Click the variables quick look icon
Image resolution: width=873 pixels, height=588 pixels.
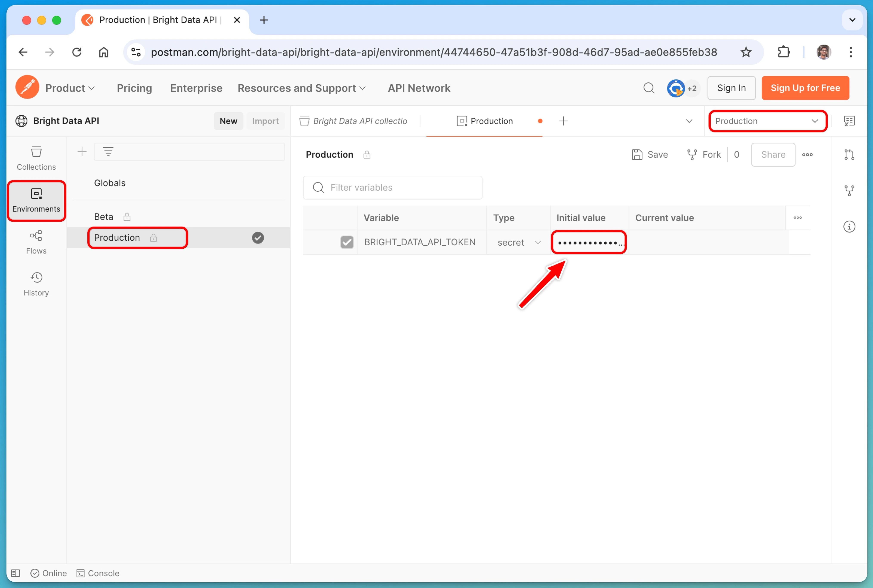pyautogui.click(x=849, y=121)
